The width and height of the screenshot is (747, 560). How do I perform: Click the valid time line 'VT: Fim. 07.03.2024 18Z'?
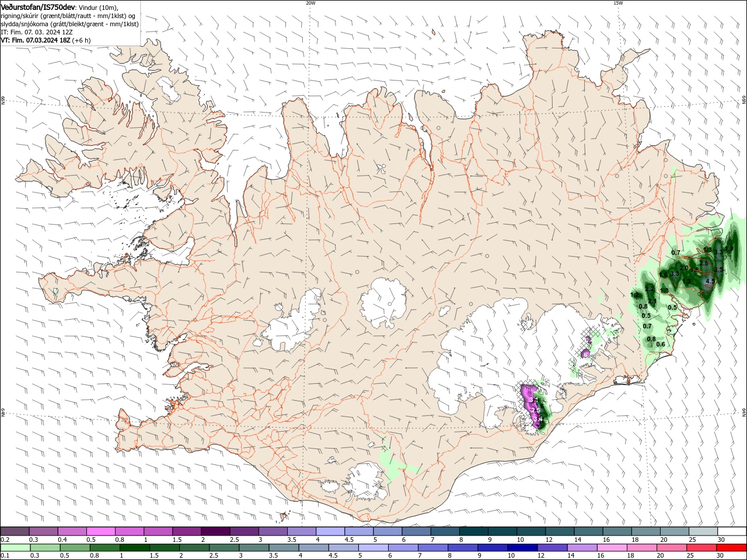click(x=35, y=40)
